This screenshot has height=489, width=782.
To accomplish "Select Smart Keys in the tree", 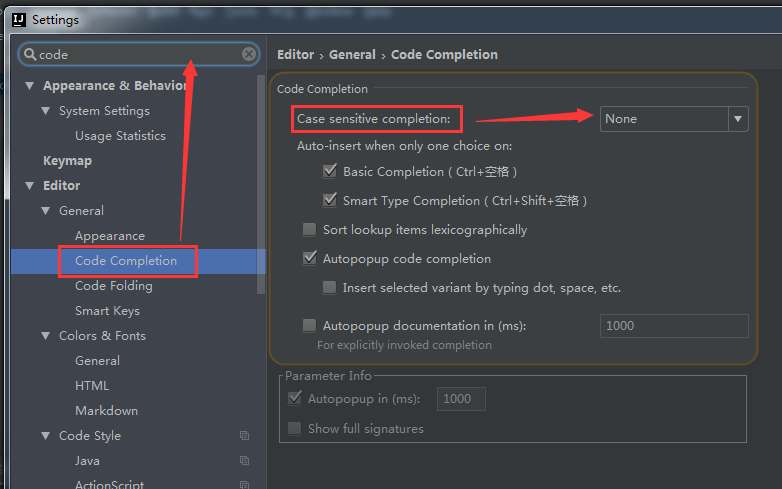I will click(x=107, y=311).
